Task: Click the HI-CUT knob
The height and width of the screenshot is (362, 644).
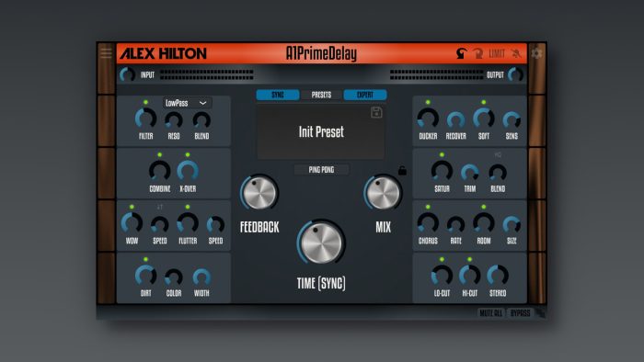Action: click(470, 276)
